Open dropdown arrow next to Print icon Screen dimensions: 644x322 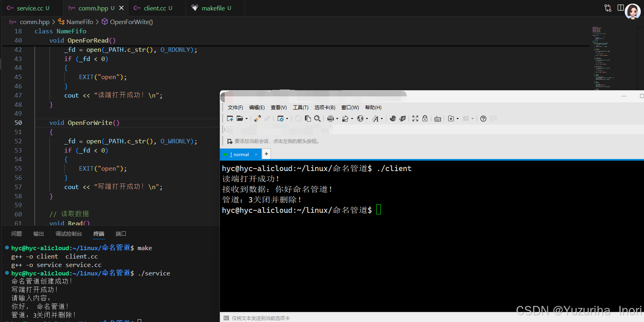coord(337,119)
